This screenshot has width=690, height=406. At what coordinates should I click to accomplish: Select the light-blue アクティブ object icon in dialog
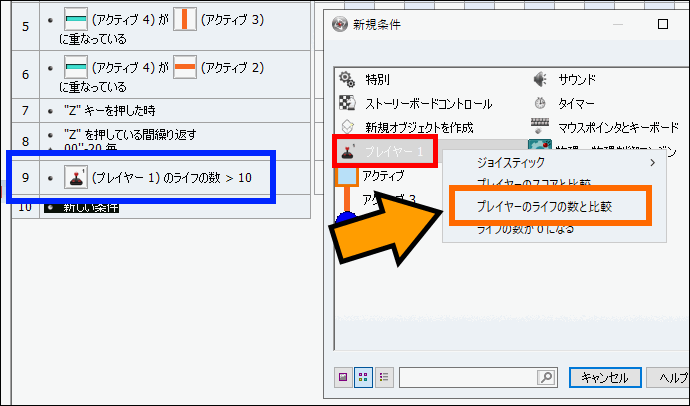(346, 176)
